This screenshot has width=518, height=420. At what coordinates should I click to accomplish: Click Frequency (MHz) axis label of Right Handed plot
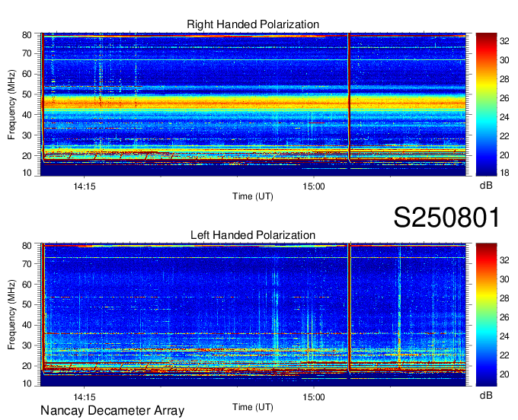[x=11, y=104]
